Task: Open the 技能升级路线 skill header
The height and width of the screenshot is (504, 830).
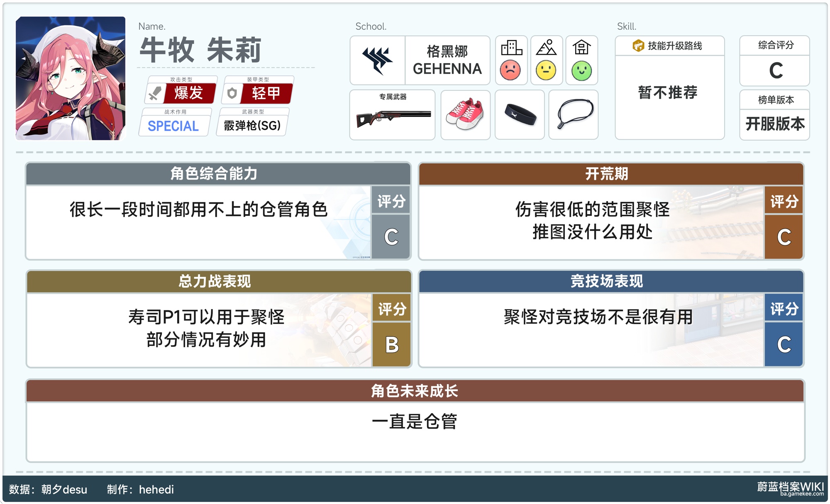Action: pos(669,46)
